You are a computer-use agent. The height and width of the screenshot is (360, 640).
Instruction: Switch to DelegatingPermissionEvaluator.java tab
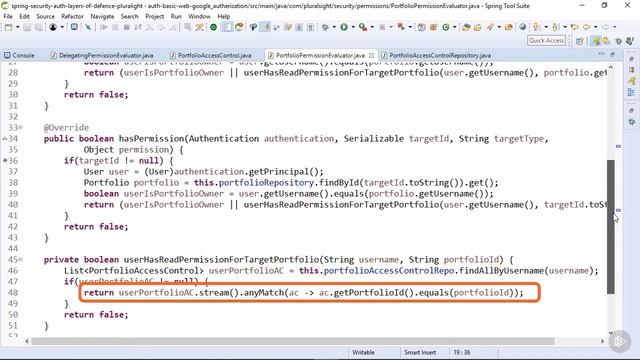102,55
